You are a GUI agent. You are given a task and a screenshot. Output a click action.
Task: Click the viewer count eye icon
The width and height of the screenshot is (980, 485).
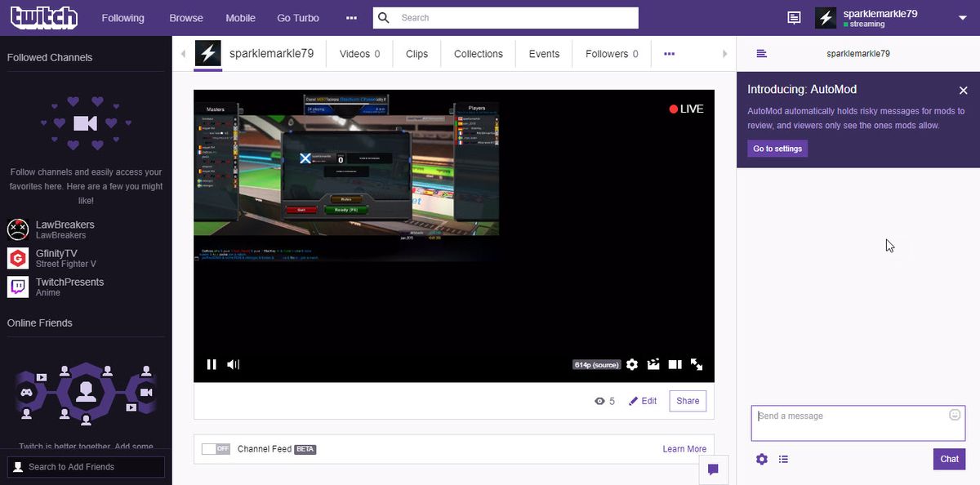point(600,402)
